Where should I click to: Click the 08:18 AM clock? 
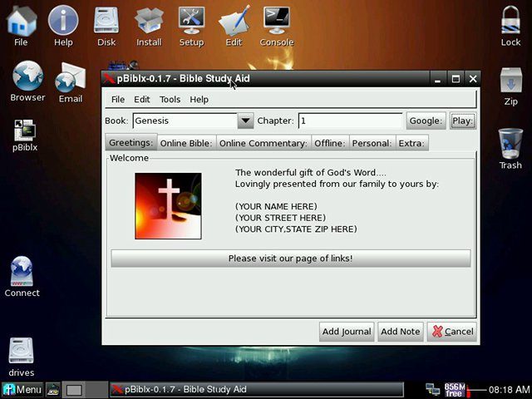(509, 390)
